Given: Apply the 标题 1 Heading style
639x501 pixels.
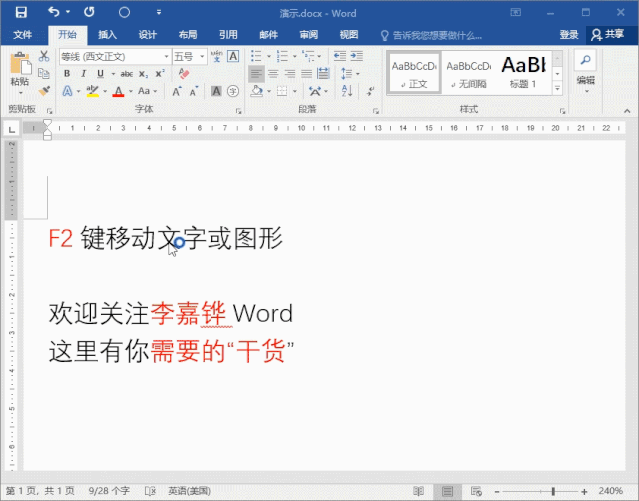Looking at the screenshot, I should pos(523,73).
